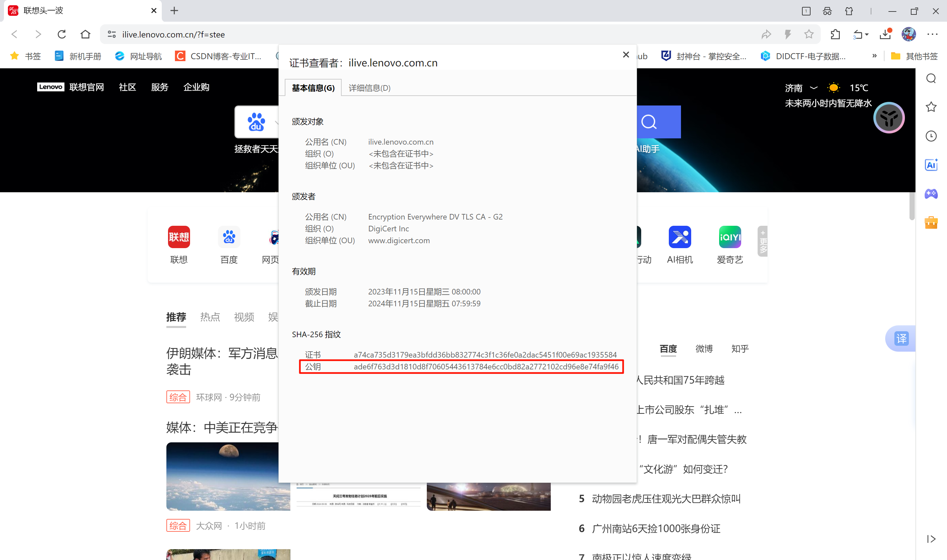Open the game controller sidebar icon
This screenshot has width=947, height=560.
click(931, 194)
